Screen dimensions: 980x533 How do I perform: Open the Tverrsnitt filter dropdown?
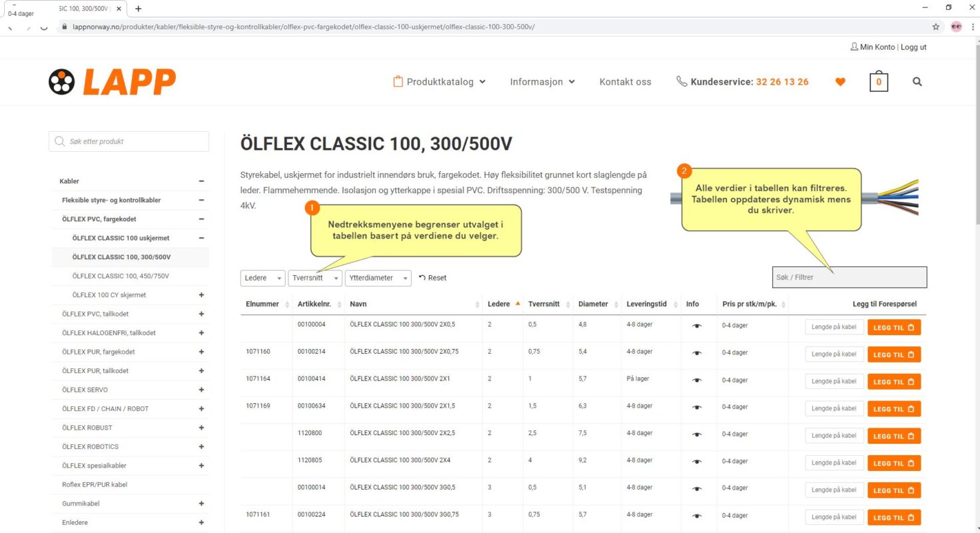click(315, 278)
